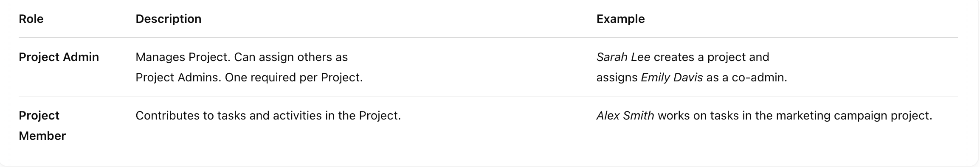Click 'One required per Project' sentence
The height and width of the screenshot is (167, 980).
pyautogui.click(x=293, y=78)
